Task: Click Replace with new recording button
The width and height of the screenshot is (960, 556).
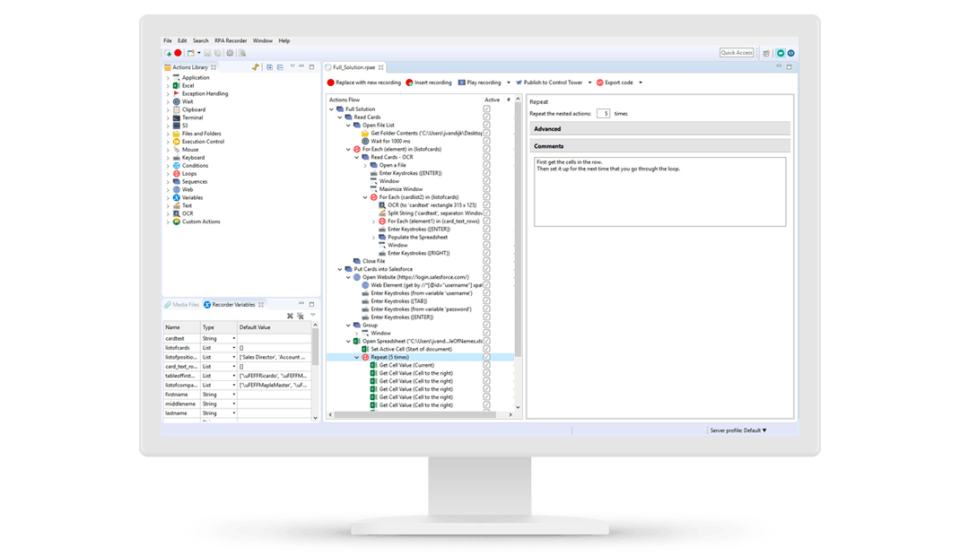Action: 364,83
